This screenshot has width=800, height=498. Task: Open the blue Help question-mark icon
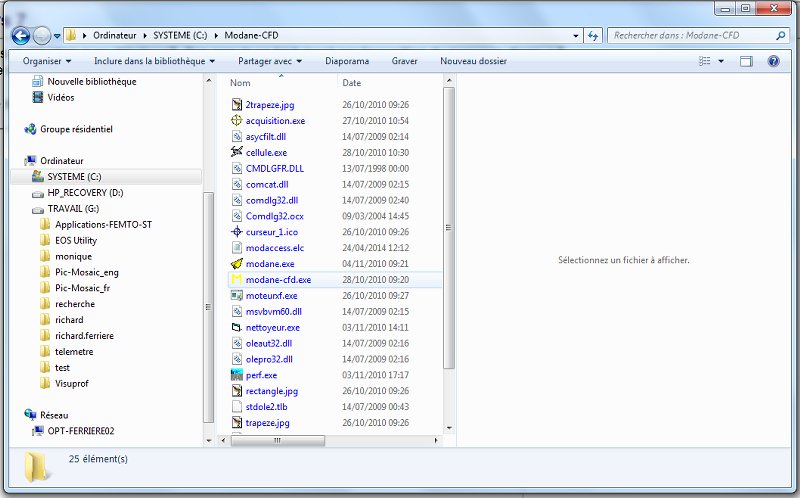coord(773,61)
